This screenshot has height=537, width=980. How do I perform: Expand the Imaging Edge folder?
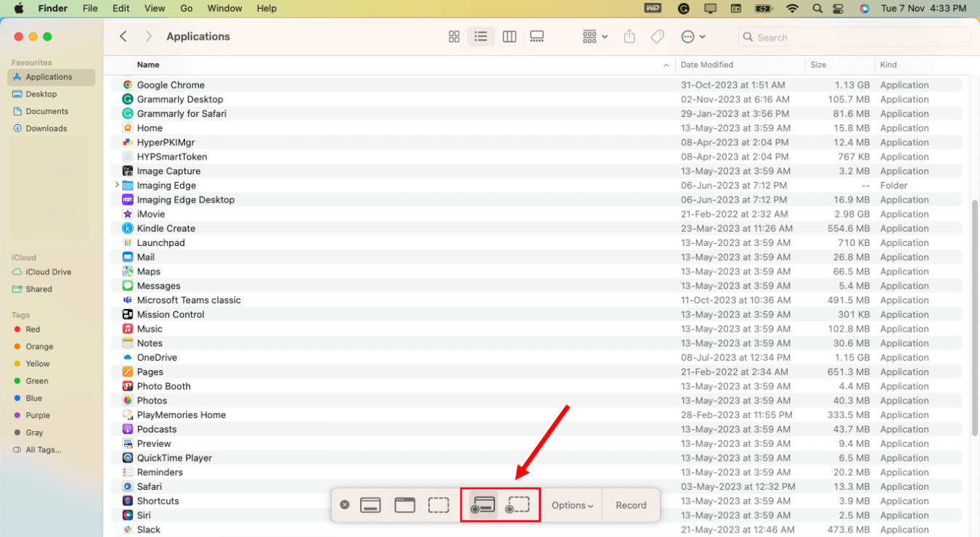117,185
